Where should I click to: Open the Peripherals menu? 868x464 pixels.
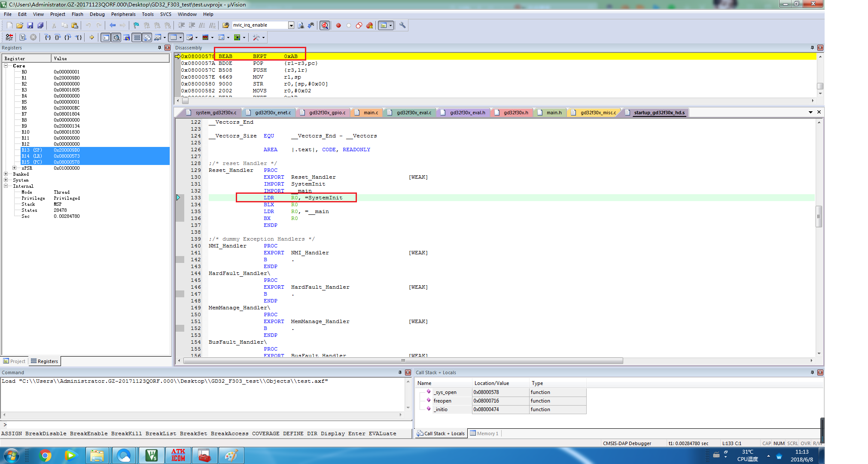[123, 14]
